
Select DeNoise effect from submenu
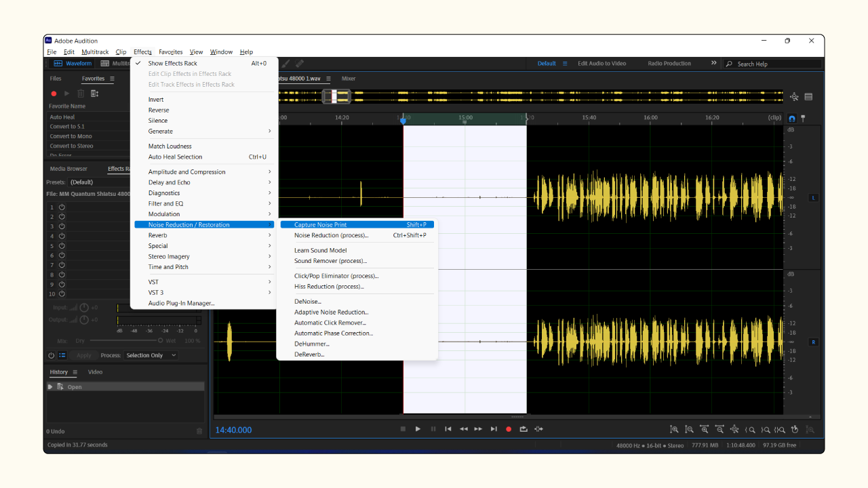click(x=357, y=302)
